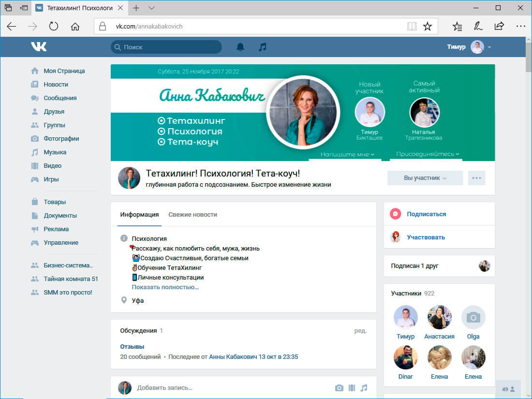Open member Dinar's avatar

(x=405, y=357)
